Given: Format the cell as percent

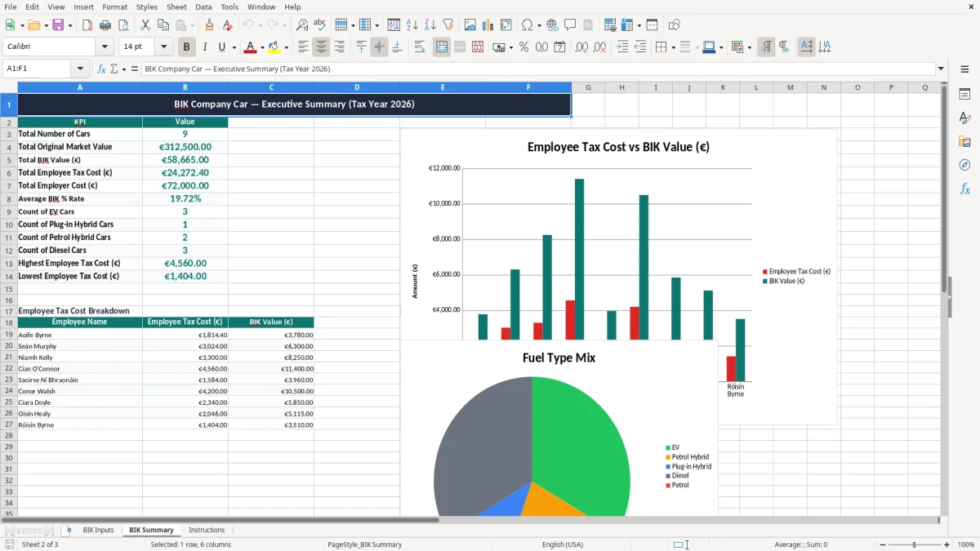Looking at the screenshot, I should coord(524,47).
